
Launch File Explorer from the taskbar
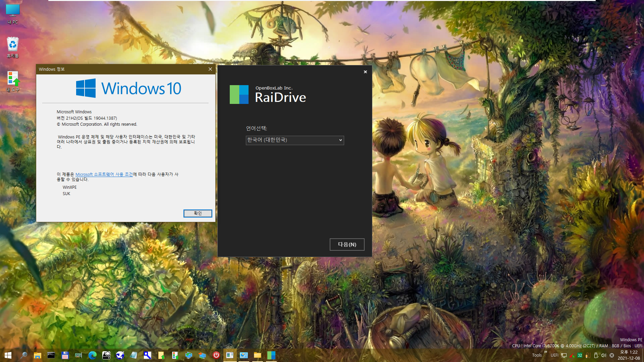(x=38, y=355)
